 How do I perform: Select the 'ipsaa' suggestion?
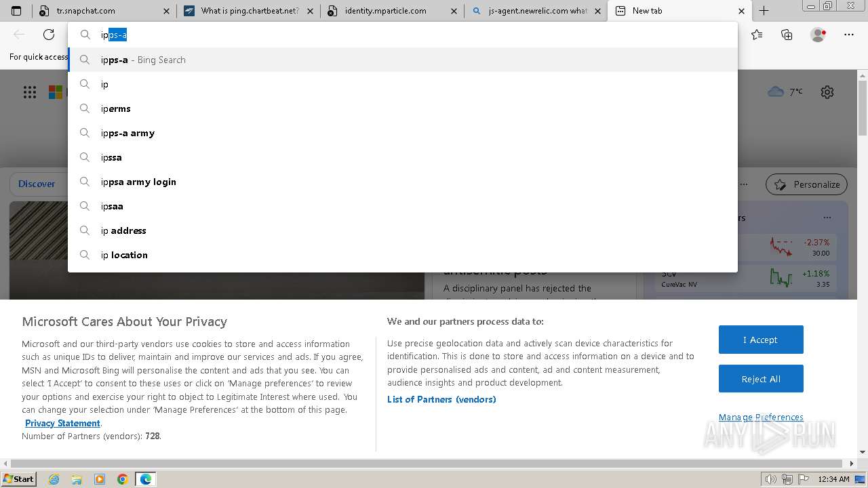[x=403, y=206]
